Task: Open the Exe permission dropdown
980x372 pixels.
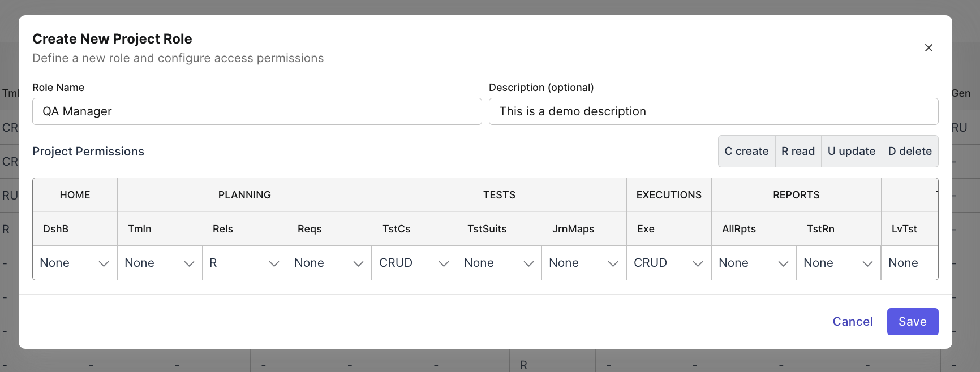Action: coord(669,263)
